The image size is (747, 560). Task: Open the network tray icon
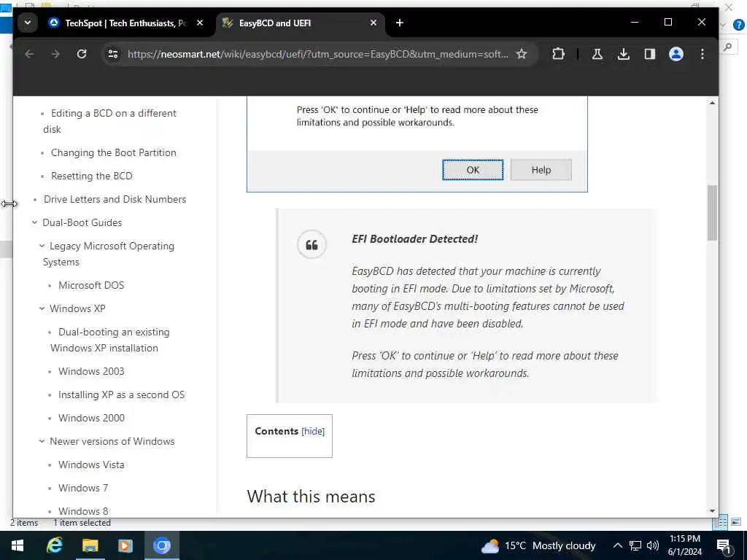pyautogui.click(x=635, y=545)
